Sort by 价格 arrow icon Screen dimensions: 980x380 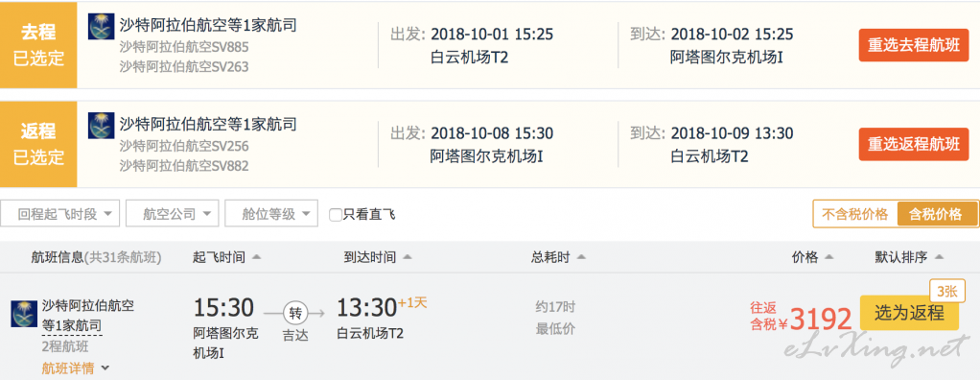click(829, 257)
